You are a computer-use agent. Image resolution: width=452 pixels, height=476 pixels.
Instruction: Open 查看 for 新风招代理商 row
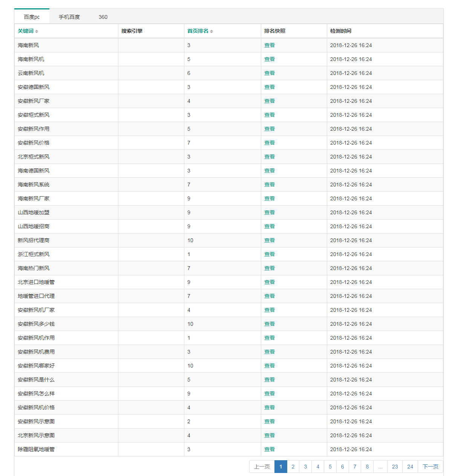[x=269, y=240]
